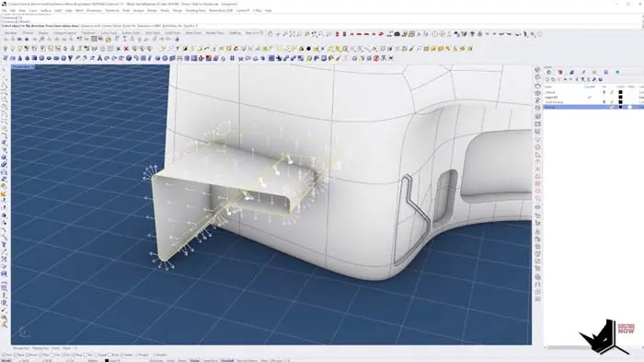
Task: Open the cyan panel tab icon at right
Action: [617, 72]
